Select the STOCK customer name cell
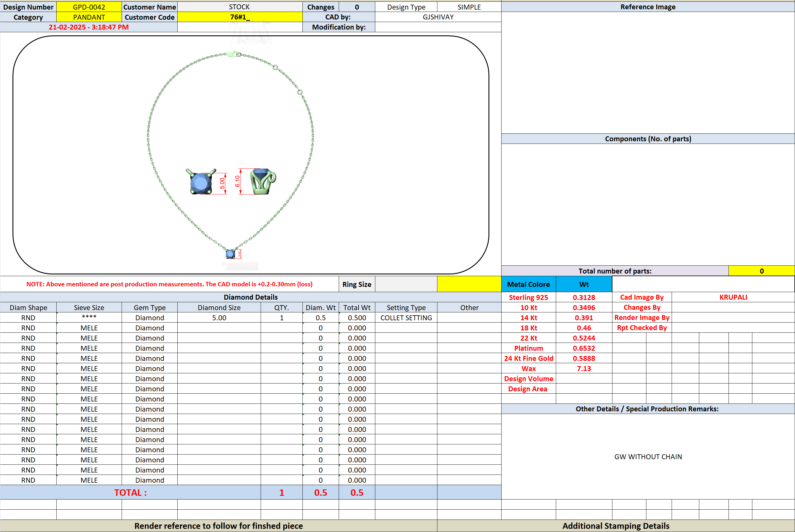Viewport: 795px width, 532px height. 240,7
